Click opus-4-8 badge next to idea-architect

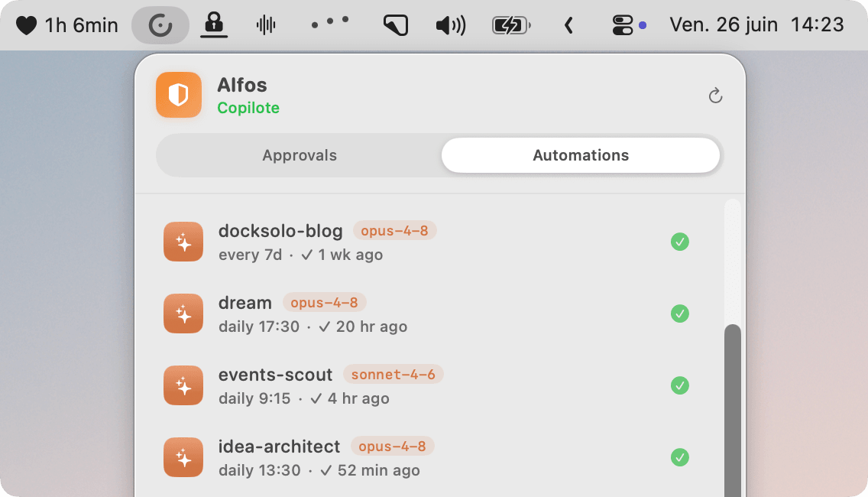click(x=393, y=446)
